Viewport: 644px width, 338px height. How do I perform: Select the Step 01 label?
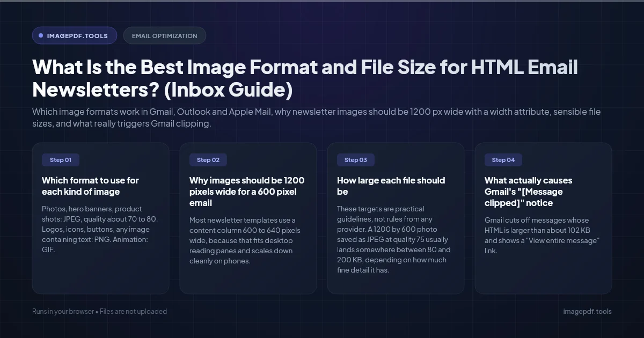coord(61,160)
